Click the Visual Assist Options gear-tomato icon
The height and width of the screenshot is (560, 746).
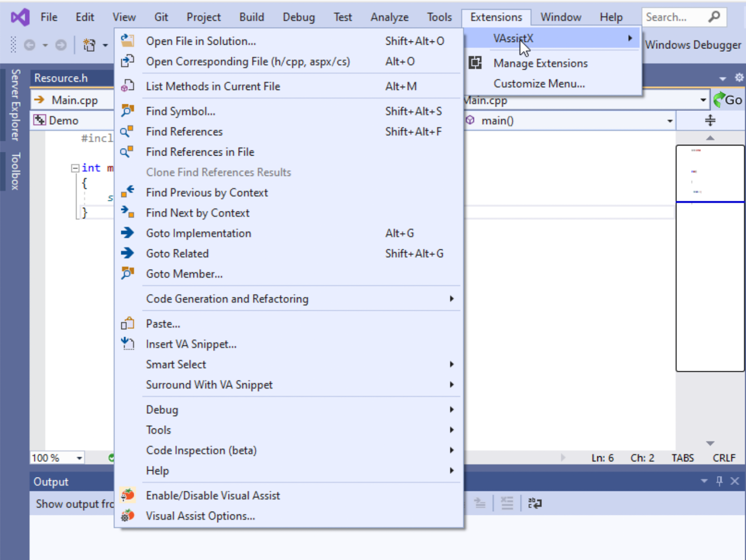(x=127, y=516)
